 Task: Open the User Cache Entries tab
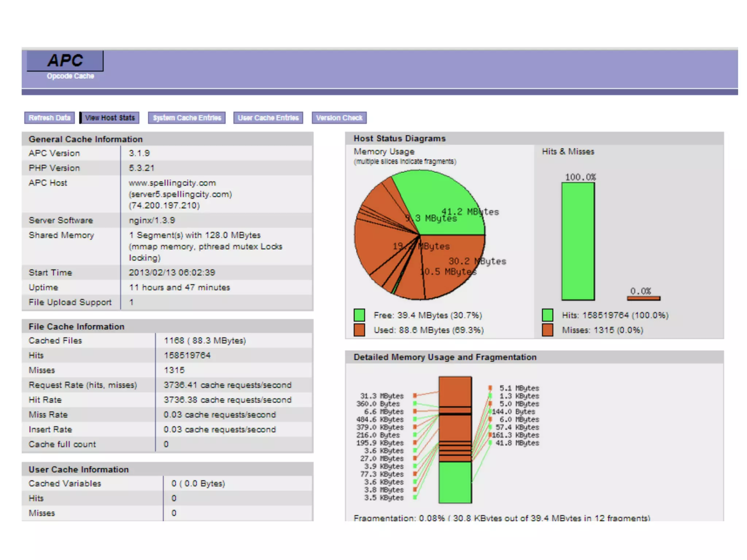[x=268, y=118]
